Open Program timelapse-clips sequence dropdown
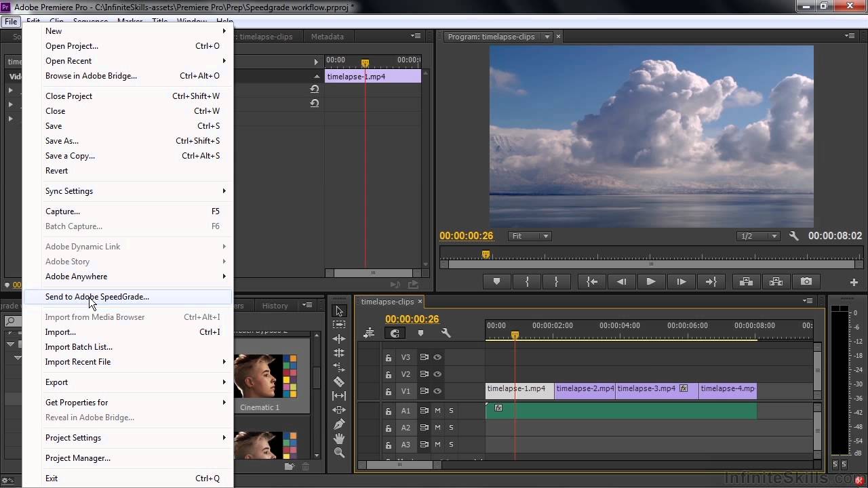Viewport: 868px width, 488px height. [x=547, y=37]
